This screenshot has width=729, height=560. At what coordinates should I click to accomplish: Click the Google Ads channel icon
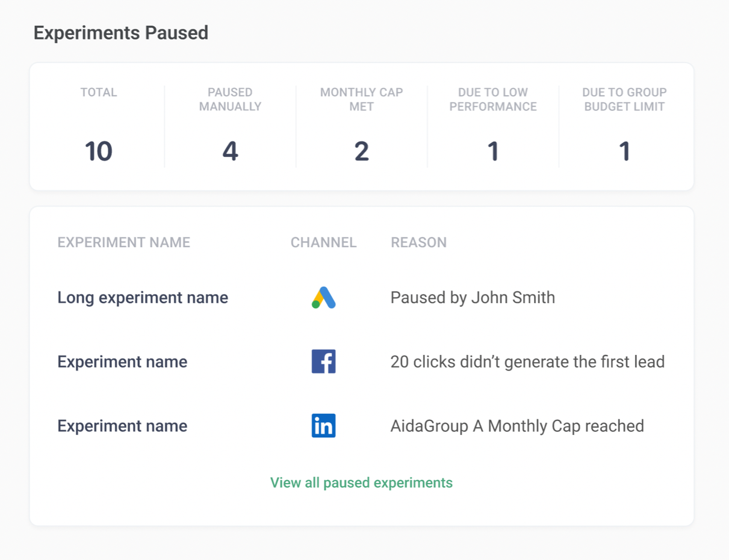coord(323,298)
